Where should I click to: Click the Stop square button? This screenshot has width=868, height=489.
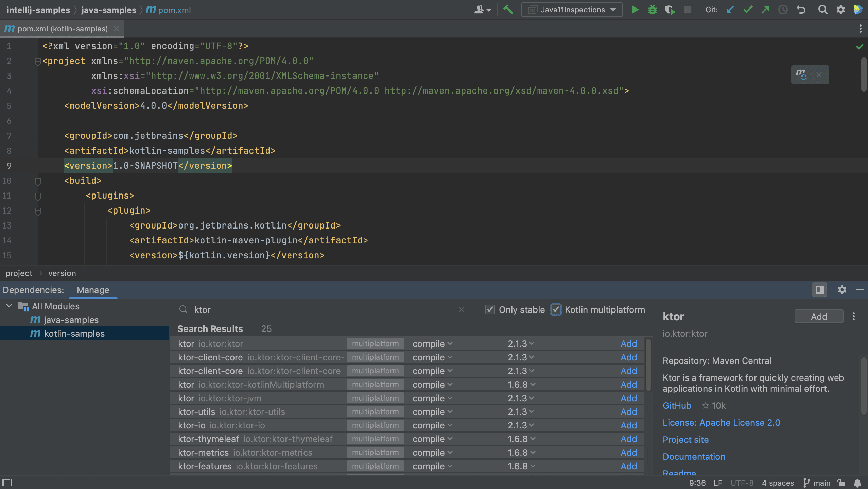[x=688, y=10]
